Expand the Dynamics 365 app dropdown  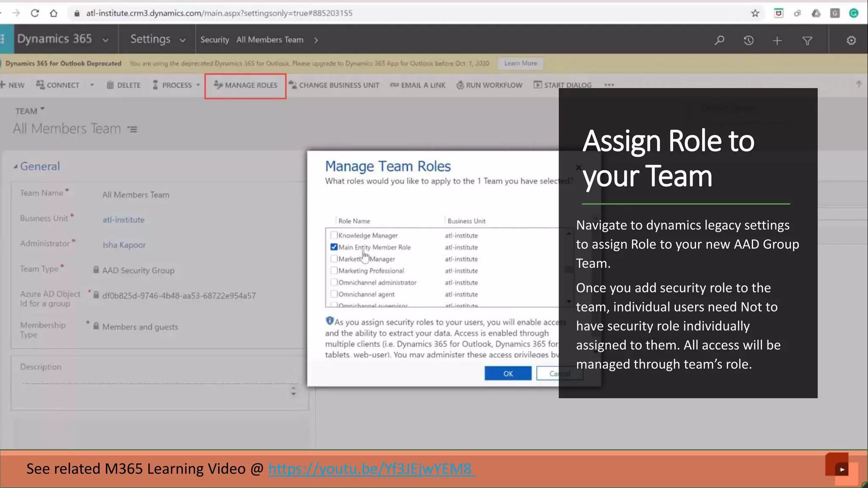click(106, 40)
